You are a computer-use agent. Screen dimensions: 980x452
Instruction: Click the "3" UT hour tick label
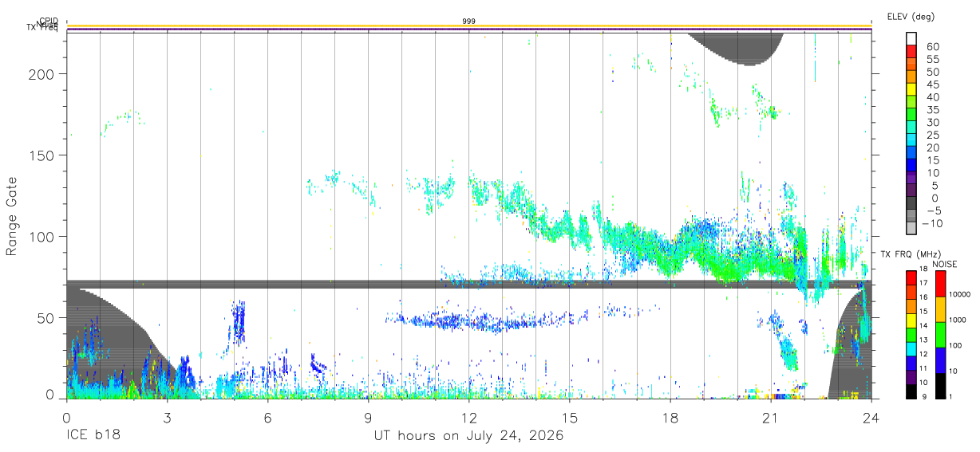pyautogui.click(x=168, y=418)
